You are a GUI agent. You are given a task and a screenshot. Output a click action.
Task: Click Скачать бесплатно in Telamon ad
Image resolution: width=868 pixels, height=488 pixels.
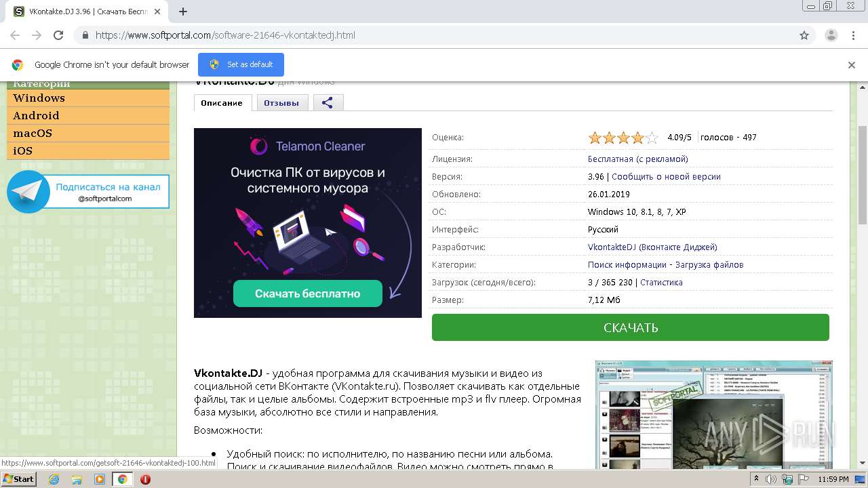[308, 293]
